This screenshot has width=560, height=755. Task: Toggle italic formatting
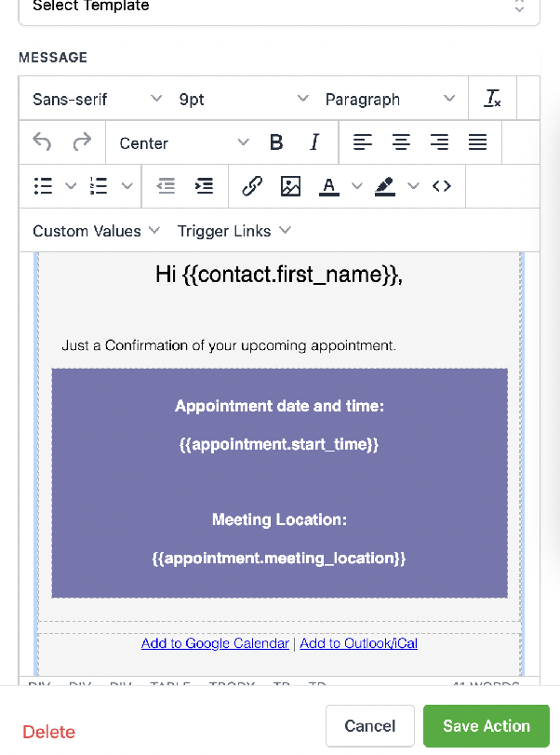pyautogui.click(x=314, y=142)
